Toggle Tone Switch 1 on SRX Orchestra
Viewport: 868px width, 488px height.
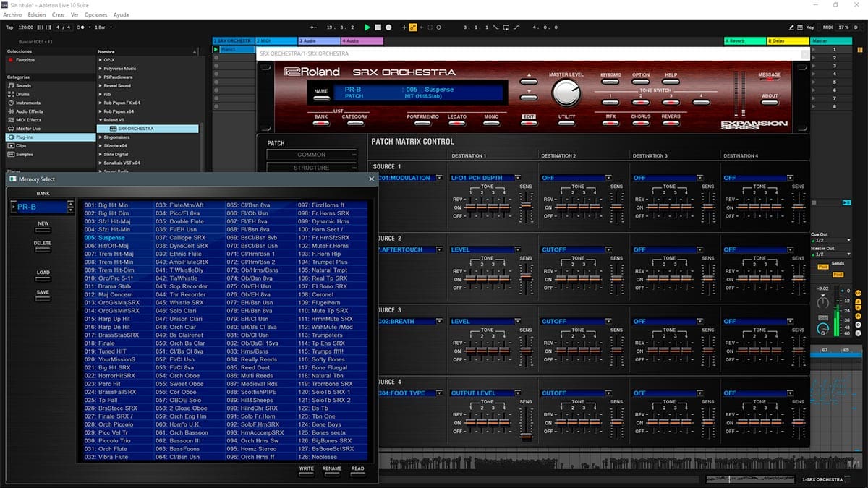pyautogui.click(x=610, y=102)
